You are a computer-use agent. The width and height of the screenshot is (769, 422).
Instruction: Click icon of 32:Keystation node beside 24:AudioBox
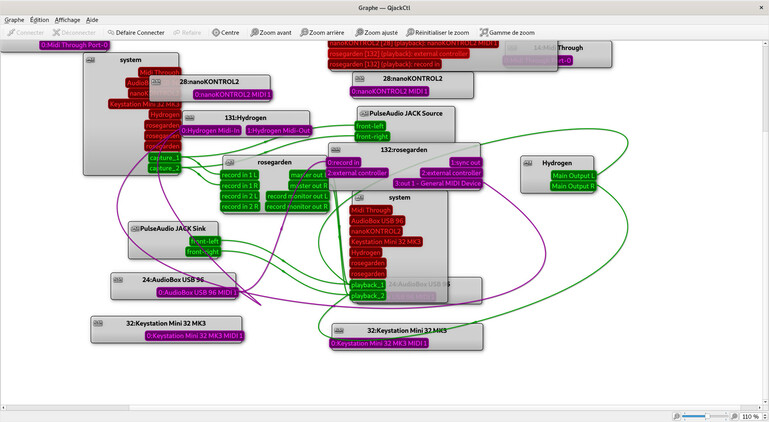[98, 323]
